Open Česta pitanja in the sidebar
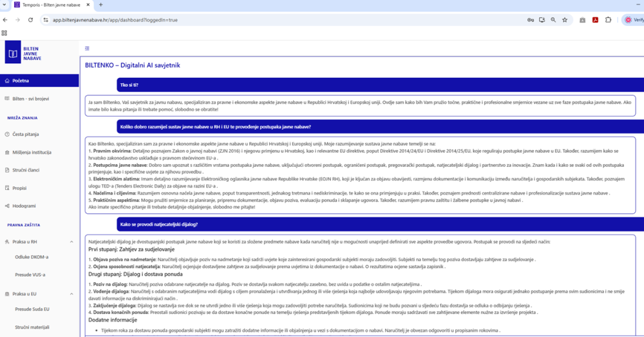This screenshot has width=644, height=337. point(26,134)
